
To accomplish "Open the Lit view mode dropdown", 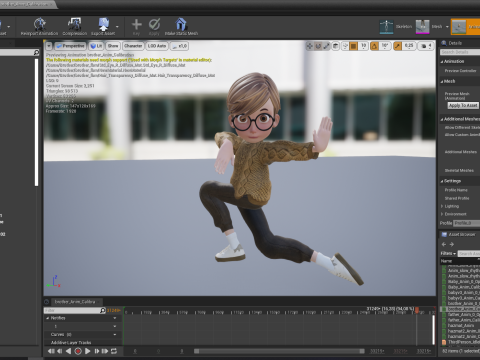I will pyautogui.click(x=96, y=46).
